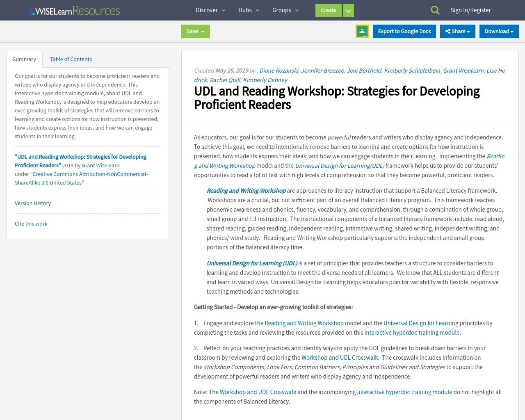Click the Download button
525x420 pixels.
[499, 31]
